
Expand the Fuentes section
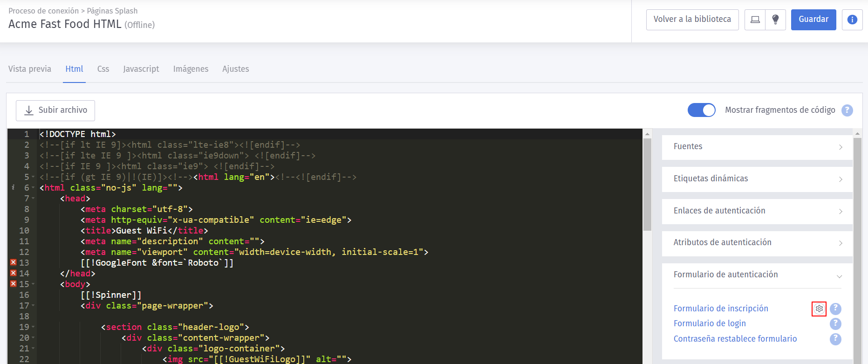pos(757,147)
